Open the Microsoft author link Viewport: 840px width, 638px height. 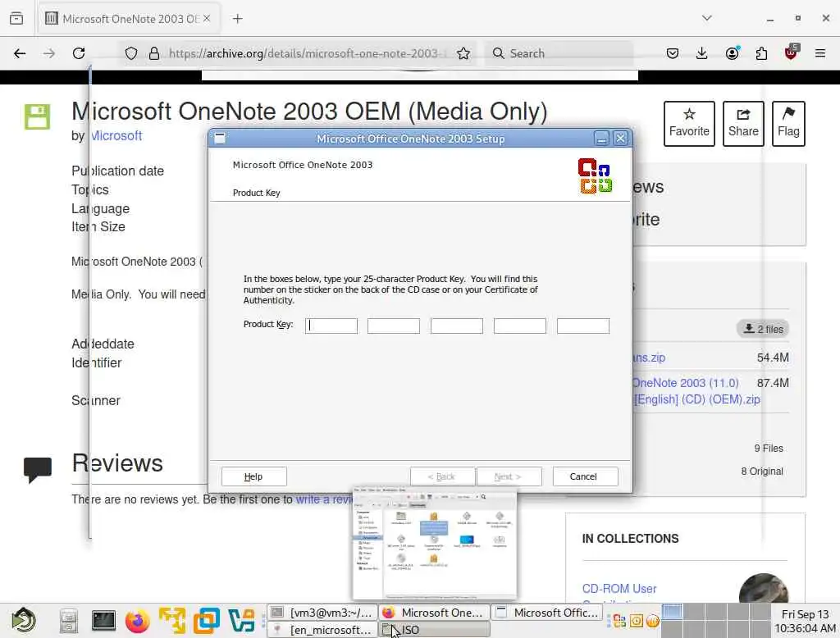coord(116,135)
